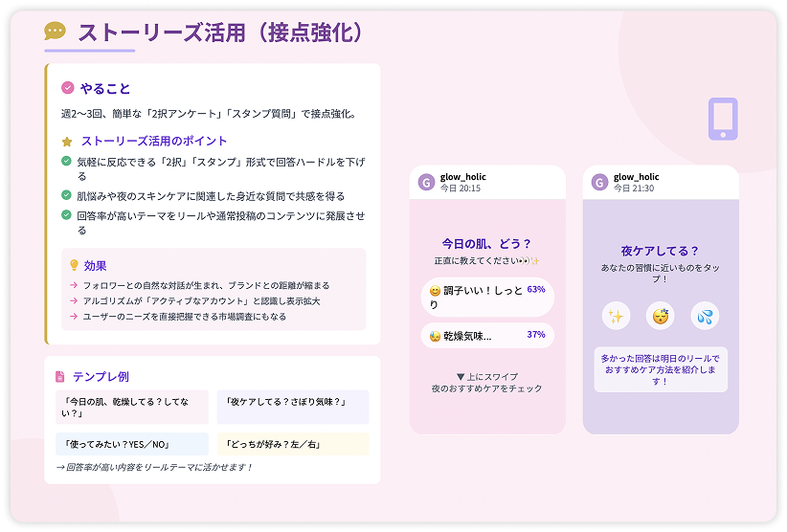
Task: Click template 「今日の肌、乾燥してる？してない？」
Action: pyautogui.click(x=132, y=408)
